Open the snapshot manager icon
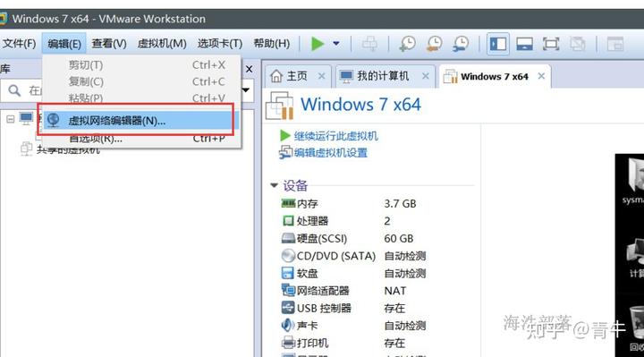 coord(461,44)
